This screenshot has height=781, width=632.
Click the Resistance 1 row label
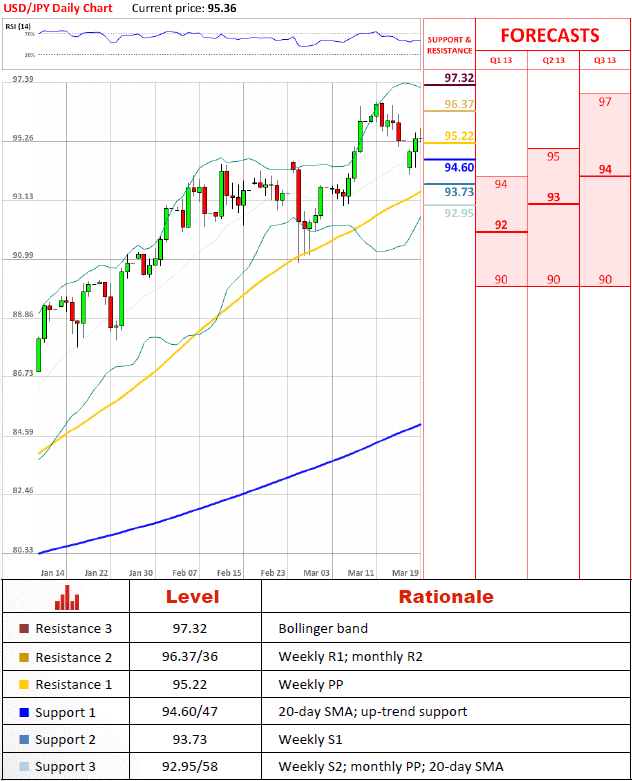pos(74,684)
